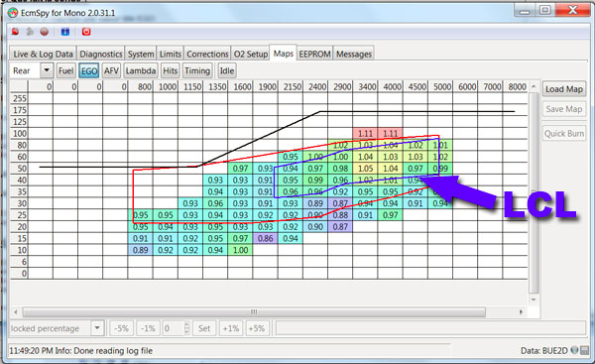Click the red square power icon
This screenshot has height=364, width=595.
(x=86, y=32)
